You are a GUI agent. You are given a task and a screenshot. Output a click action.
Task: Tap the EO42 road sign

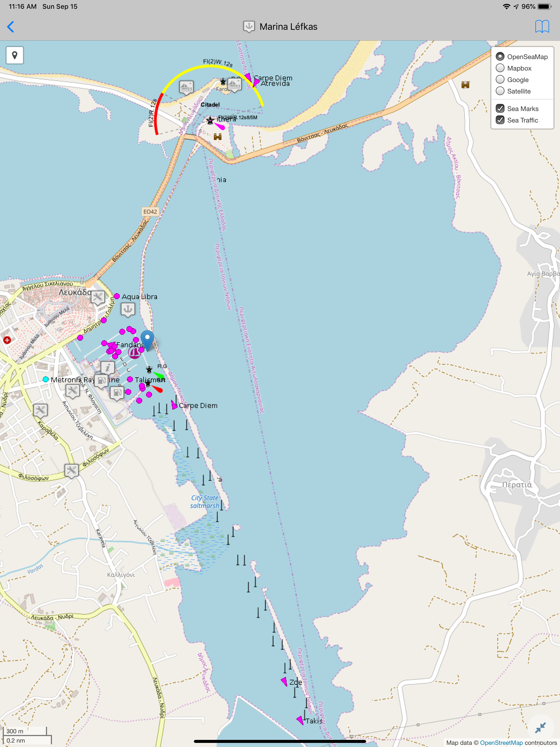[150, 212]
